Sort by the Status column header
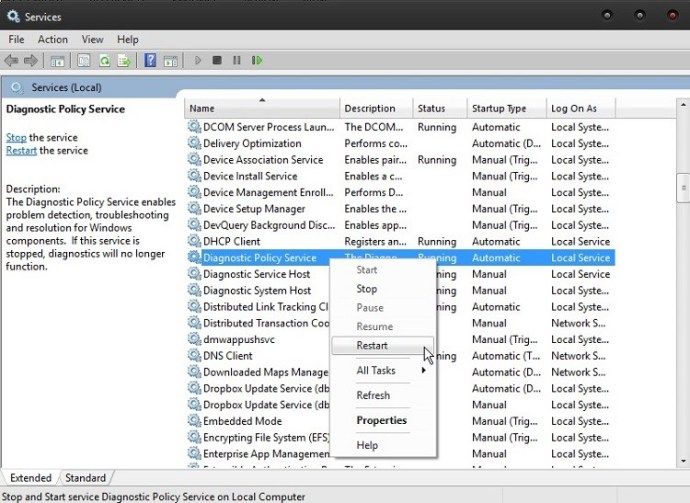The width and height of the screenshot is (690, 503). (x=440, y=108)
